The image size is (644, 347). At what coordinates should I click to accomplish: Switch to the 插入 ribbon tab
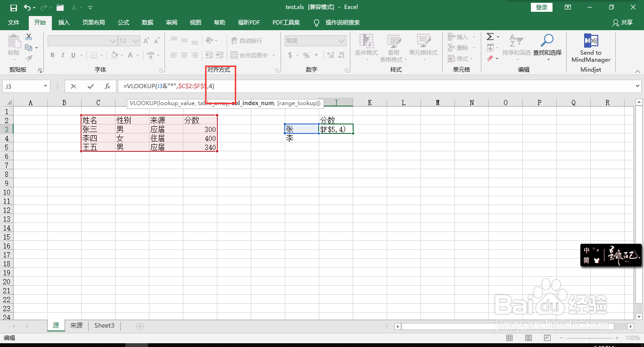pyautogui.click(x=64, y=23)
